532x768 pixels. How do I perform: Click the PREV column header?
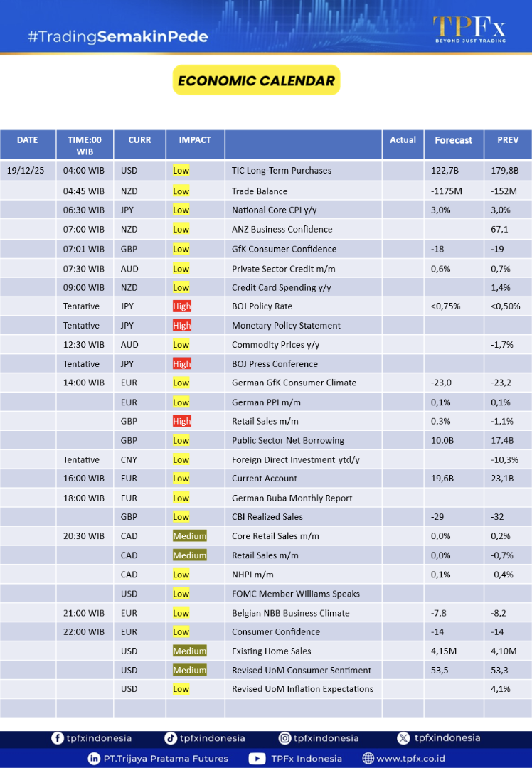[x=508, y=140]
